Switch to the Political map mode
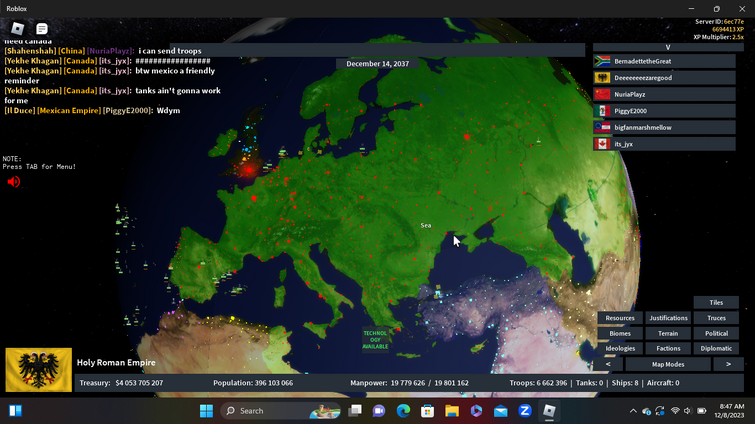 coord(716,333)
